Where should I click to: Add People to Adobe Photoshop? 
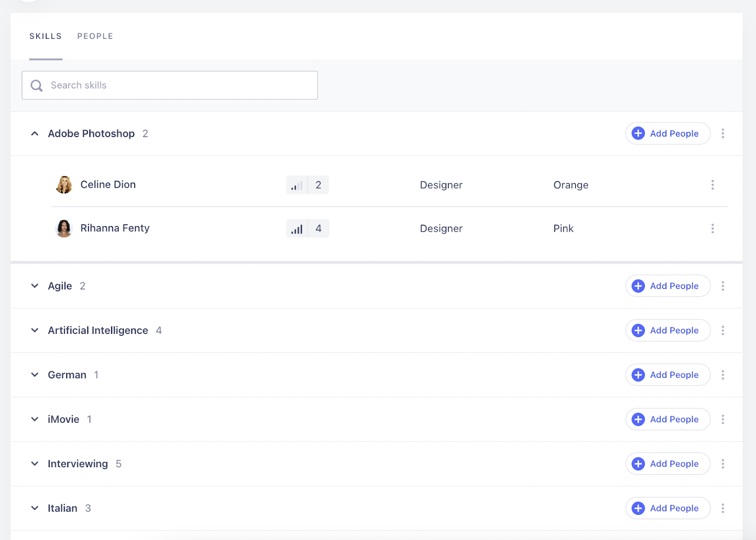click(x=667, y=133)
